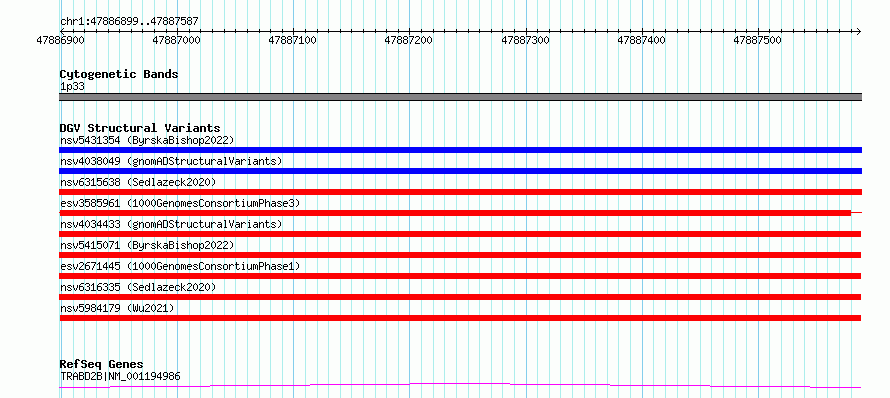The height and width of the screenshot is (398, 890).
Task: Click ruler position label 47887400
Action: click(x=641, y=40)
